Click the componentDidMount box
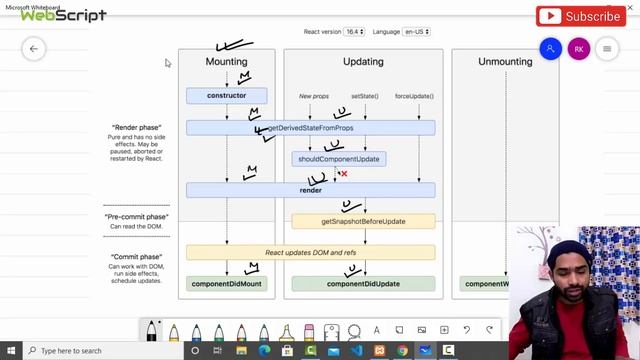The width and height of the screenshot is (640, 360). (x=227, y=284)
